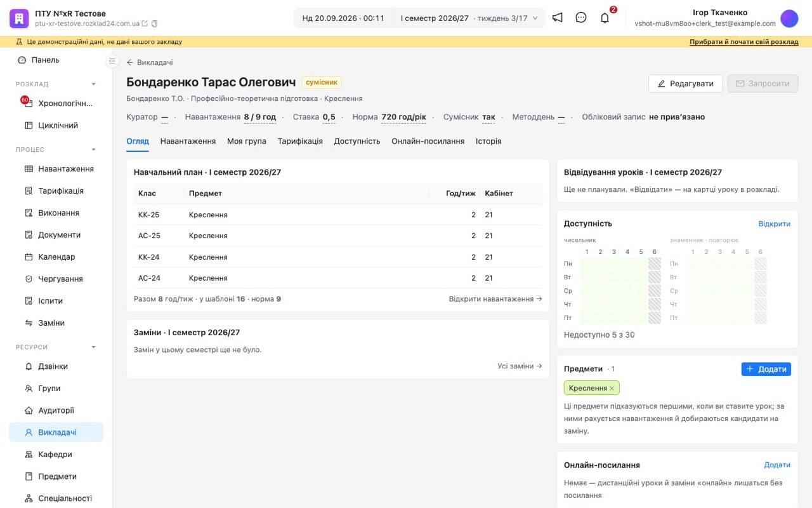Screen dimensions: 812x508
Task: Open the semester and week dropdown
Action: [x=469, y=18]
